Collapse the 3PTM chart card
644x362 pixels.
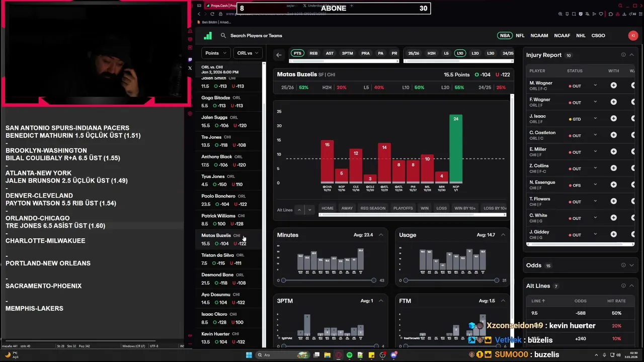pos(381,301)
